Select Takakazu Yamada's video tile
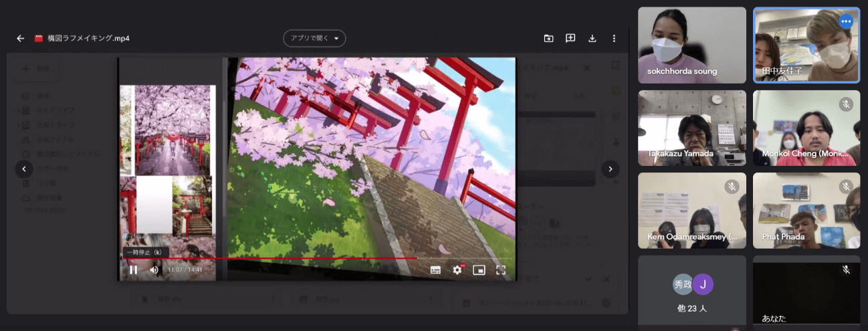Image resolution: width=868 pixels, height=331 pixels. click(x=692, y=128)
